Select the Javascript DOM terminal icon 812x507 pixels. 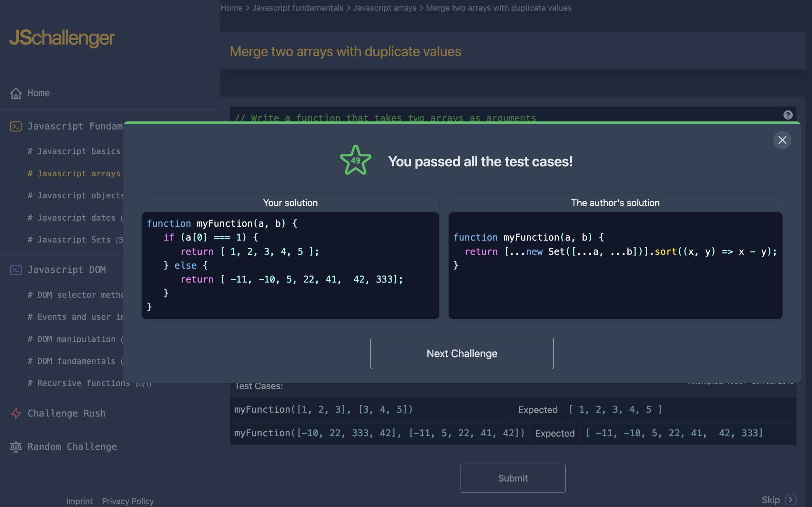point(16,270)
